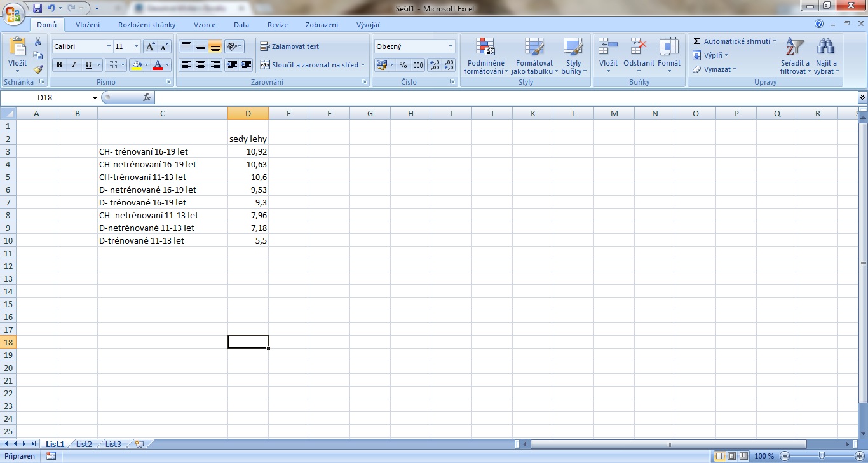Open Vymazat clear dropdown
This screenshot has width=868, height=463.
pyautogui.click(x=715, y=69)
